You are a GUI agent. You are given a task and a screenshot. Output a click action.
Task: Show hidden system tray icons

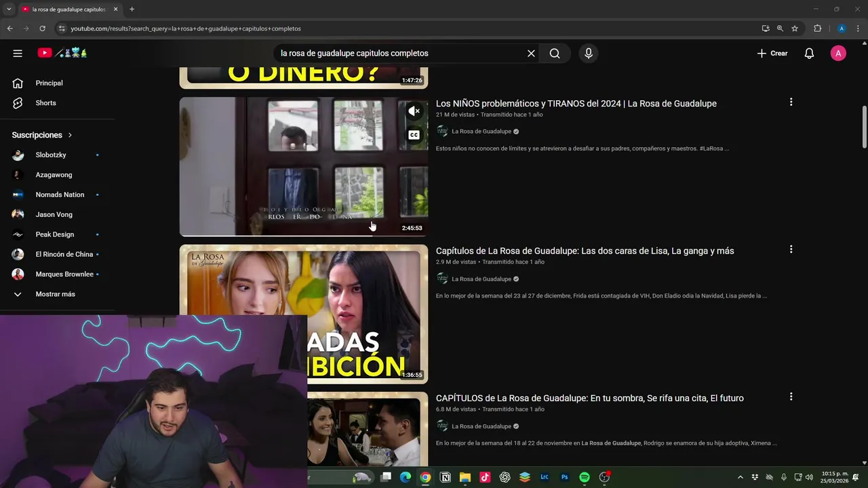point(740,477)
